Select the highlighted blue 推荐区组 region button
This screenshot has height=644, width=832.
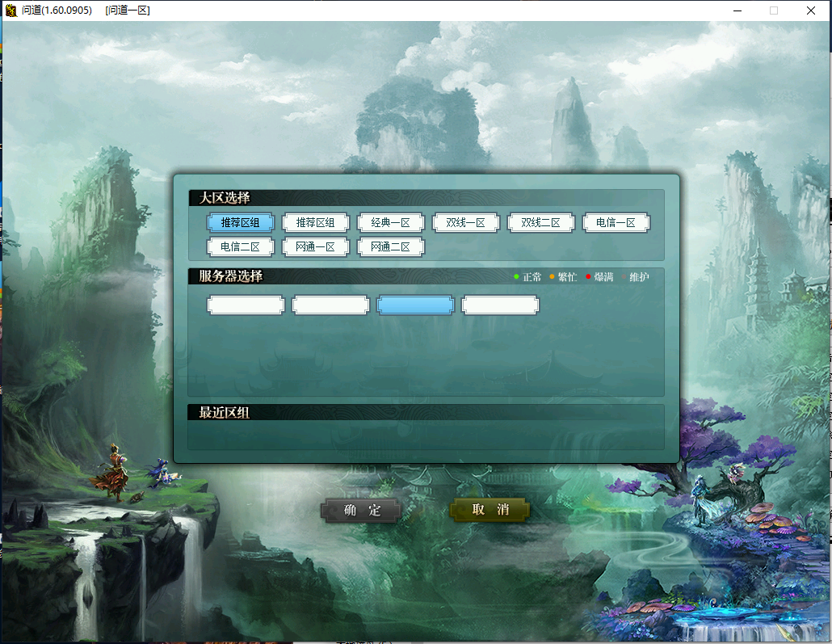(x=241, y=222)
